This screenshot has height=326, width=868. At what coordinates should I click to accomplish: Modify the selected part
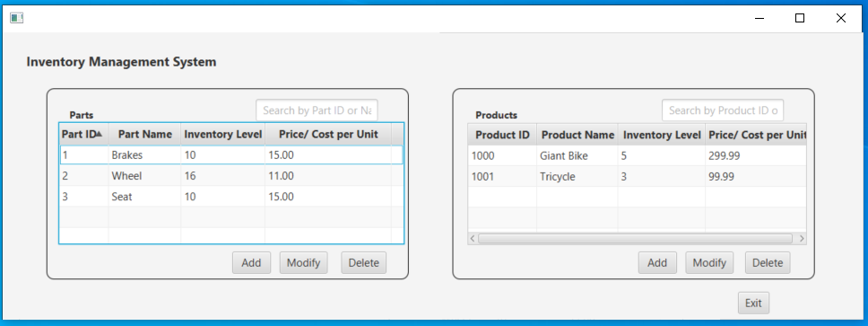pyautogui.click(x=303, y=263)
